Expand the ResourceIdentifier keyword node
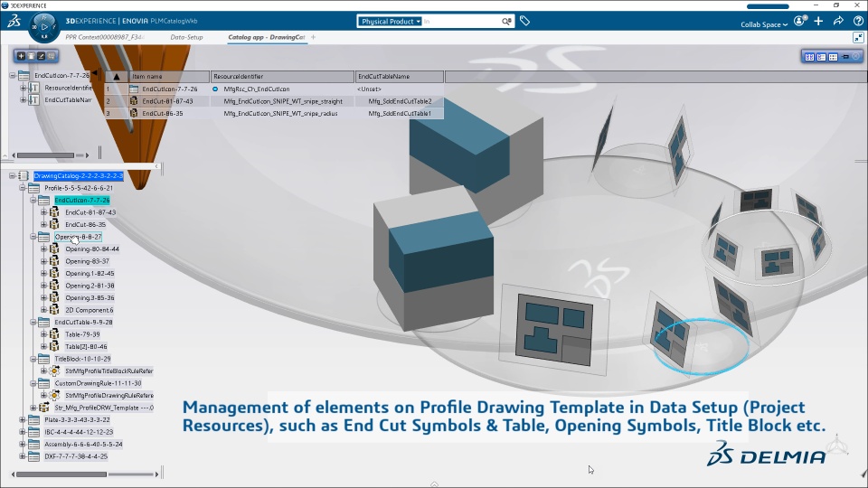Viewport: 868px width, 488px height. 23,88
